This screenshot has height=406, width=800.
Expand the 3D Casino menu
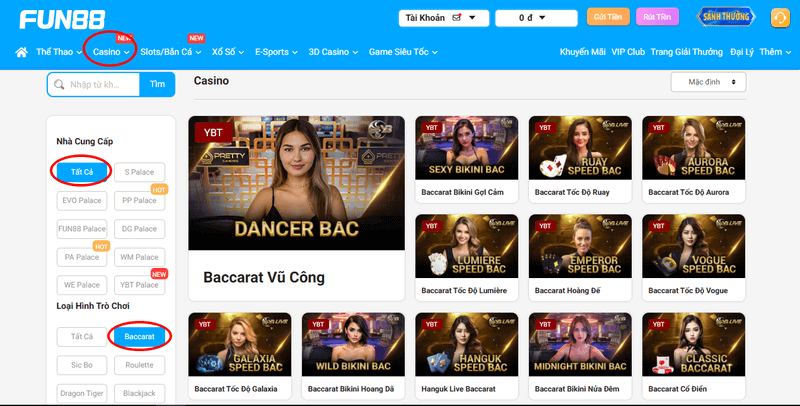(x=333, y=52)
